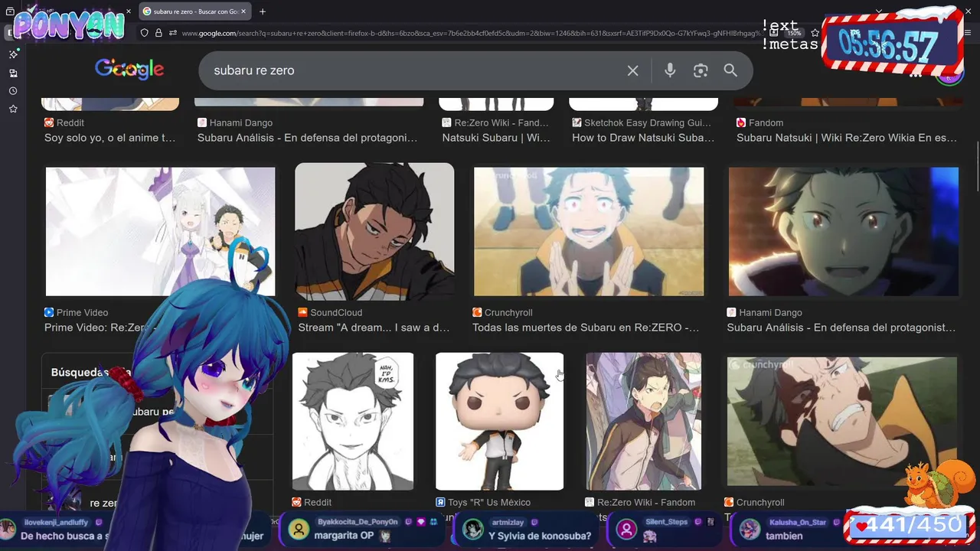The image size is (980, 551).
Task: Click the Sketchok Easy Drawing Gui... source label
Action: [x=642, y=122]
